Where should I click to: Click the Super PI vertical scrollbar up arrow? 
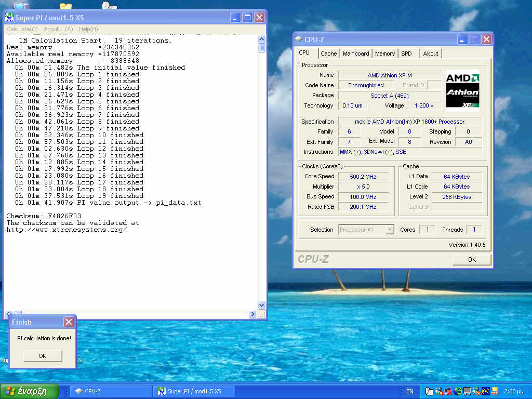[262, 39]
